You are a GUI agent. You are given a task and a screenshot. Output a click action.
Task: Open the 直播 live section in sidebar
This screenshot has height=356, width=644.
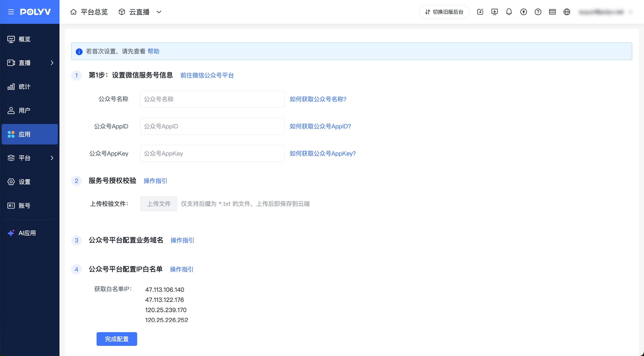pos(30,63)
